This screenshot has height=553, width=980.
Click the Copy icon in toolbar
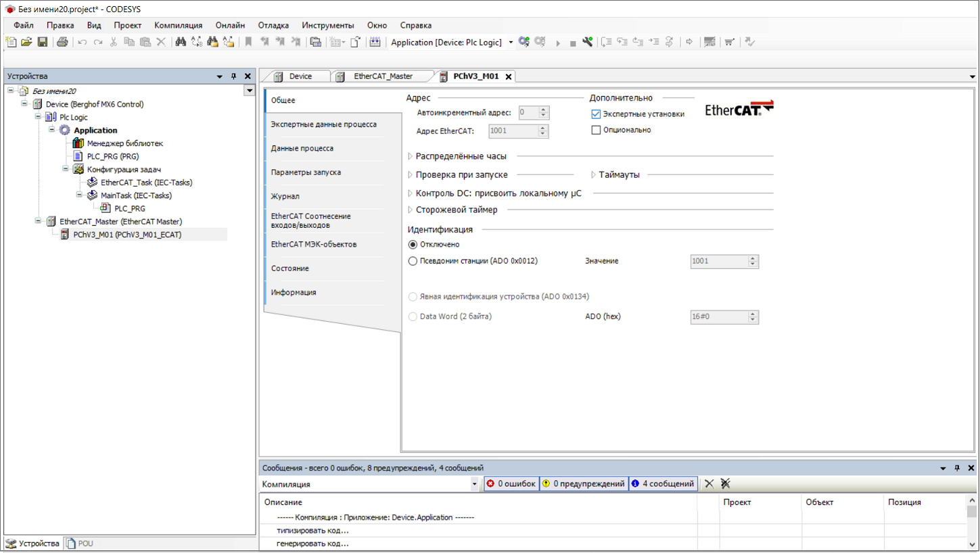click(129, 42)
